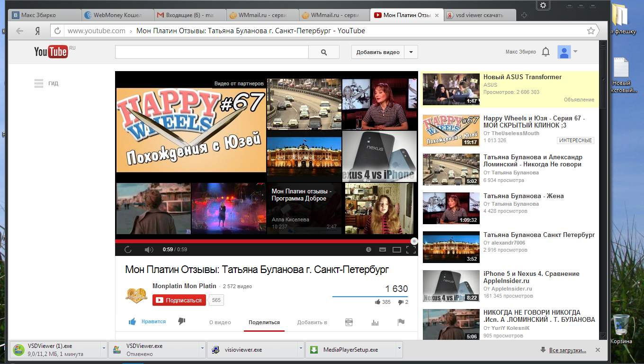Open the VSDViewer (1).exe download options arrow
644x364 pixels.
[x=104, y=350]
